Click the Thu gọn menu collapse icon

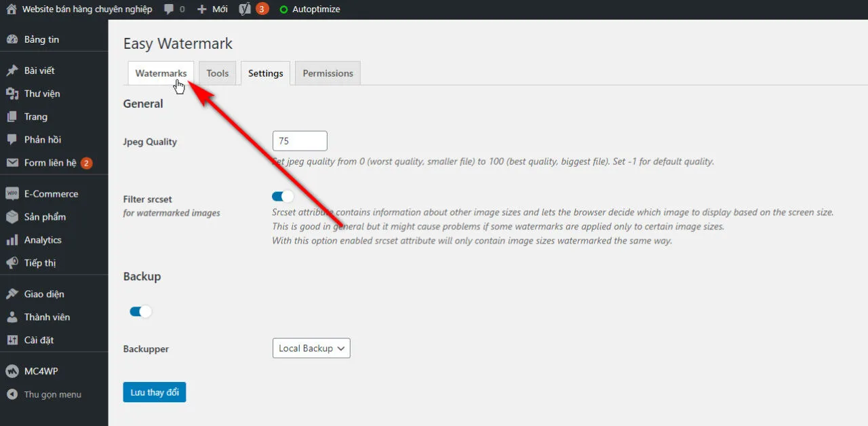[12, 395]
